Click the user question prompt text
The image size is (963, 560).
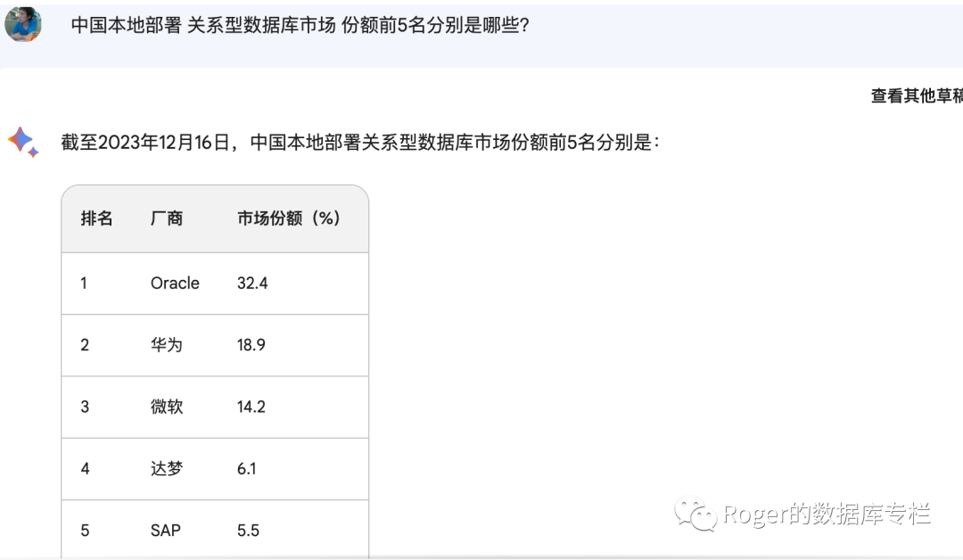tap(300, 25)
